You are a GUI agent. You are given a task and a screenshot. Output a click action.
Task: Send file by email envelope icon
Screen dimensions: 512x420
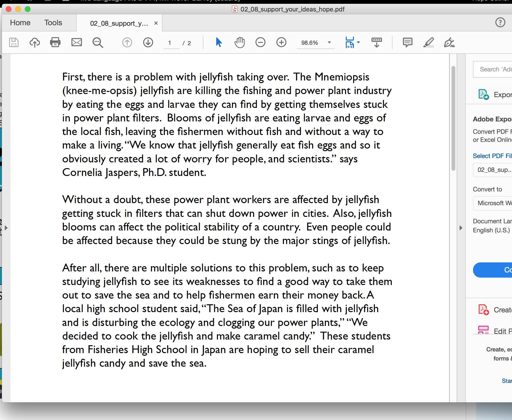(76, 43)
